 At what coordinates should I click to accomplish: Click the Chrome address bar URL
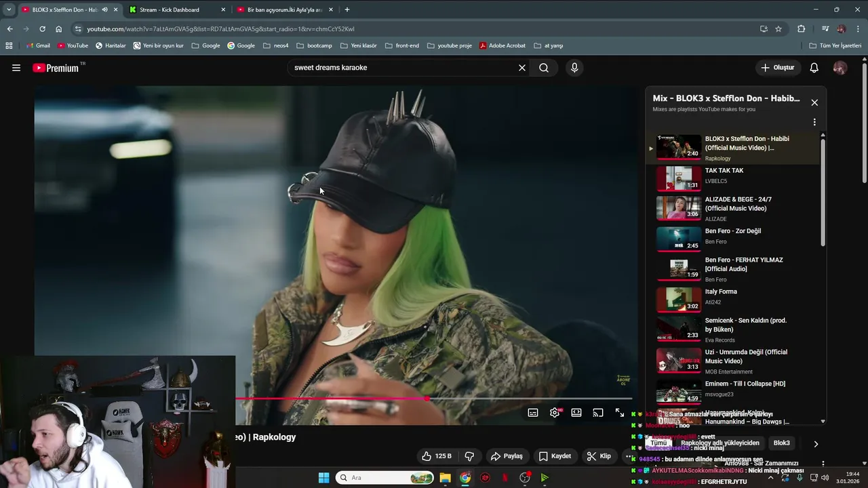220,29
